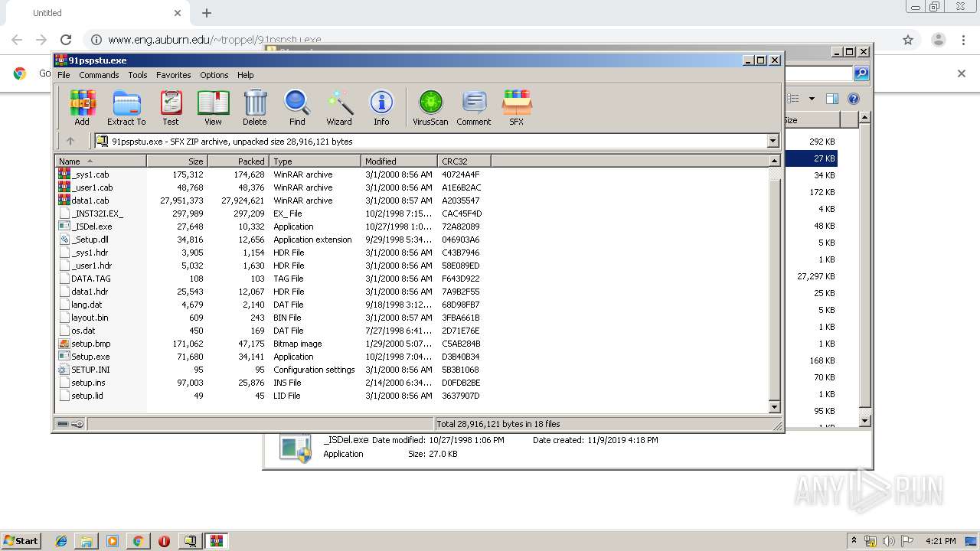980x551 pixels.
Task: Open Explorer view options dropdown arrow
Action: (x=812, y=99)
